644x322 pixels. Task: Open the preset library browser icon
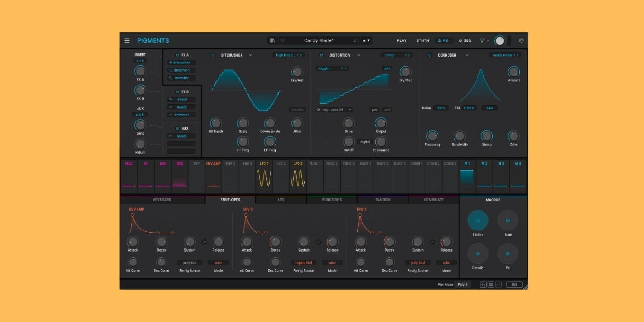tap(272, 40)
